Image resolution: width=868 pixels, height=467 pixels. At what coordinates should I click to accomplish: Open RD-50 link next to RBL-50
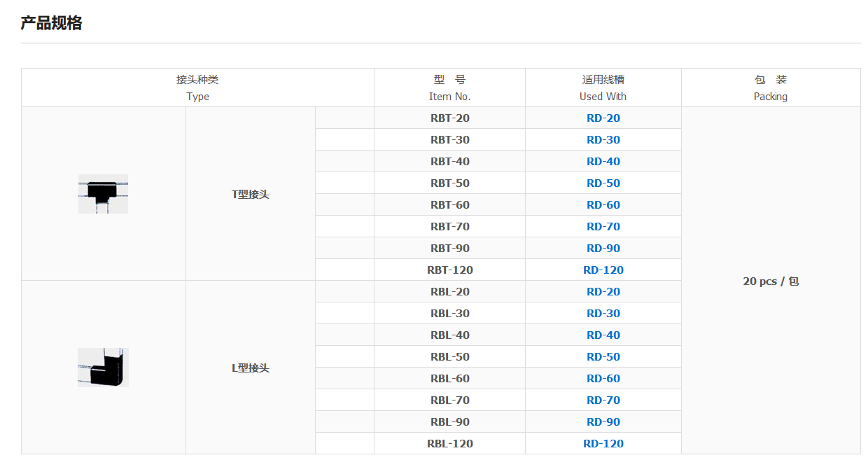click(x=603, y=357)
